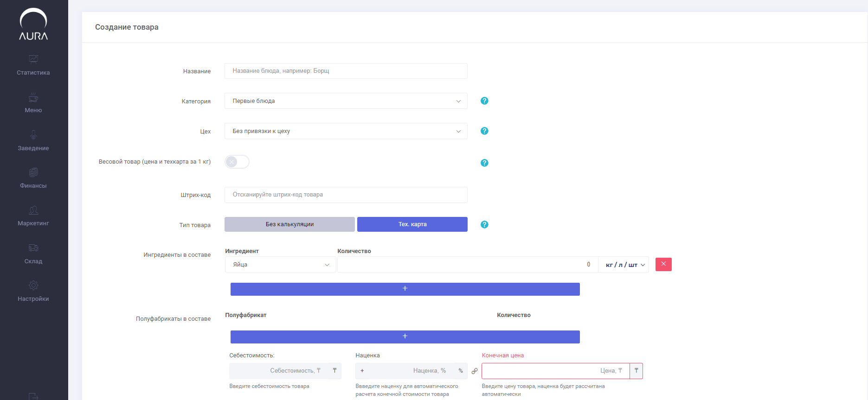Viewport: 868px width, 400px height.
Task: Open the Маркетинг sidebar icon
Action: tap(33, 210)
